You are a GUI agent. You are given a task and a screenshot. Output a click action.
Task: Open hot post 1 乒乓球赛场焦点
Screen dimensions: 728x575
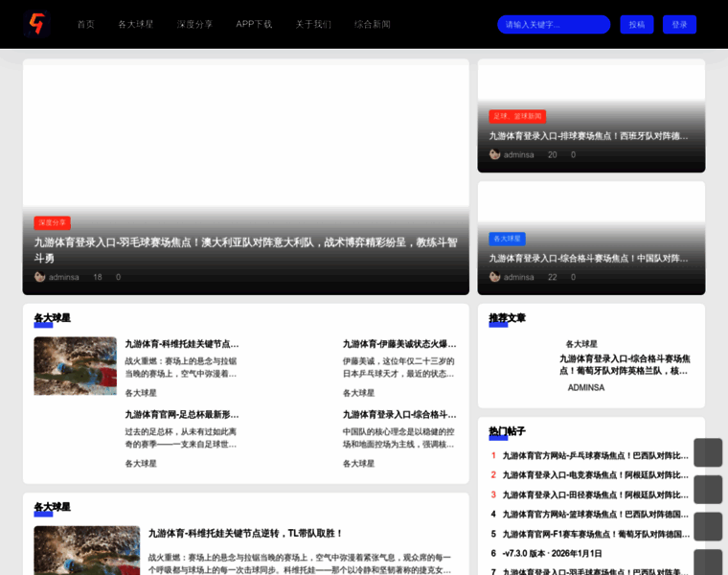pyautogui.click(x=596, y=456)
